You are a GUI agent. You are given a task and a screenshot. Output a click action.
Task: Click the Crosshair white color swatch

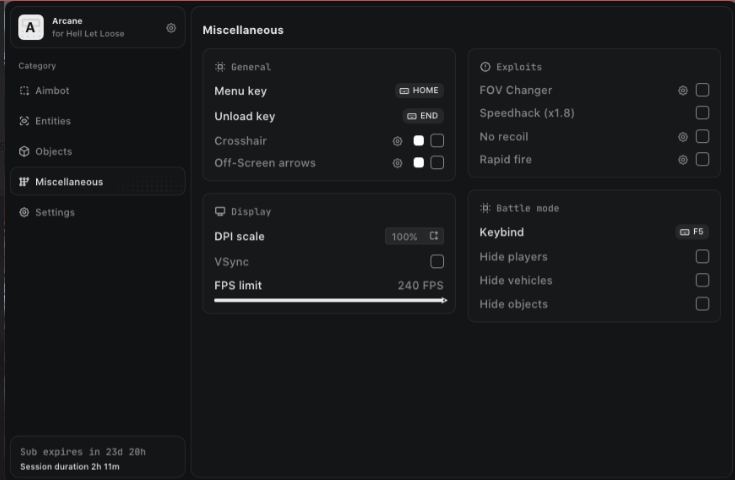pyautogui.click(x=419, y=141)
